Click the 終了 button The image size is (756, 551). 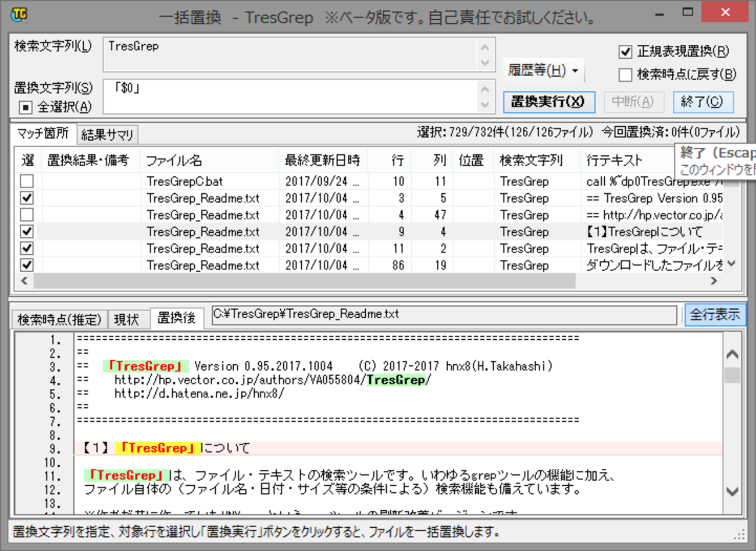pos(702,102)
